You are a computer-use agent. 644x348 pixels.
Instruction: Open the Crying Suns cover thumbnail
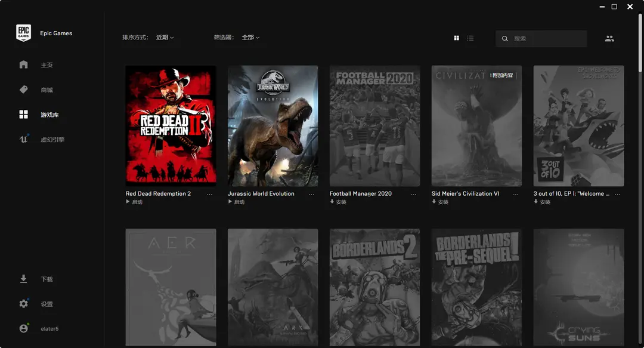[578, 287]
